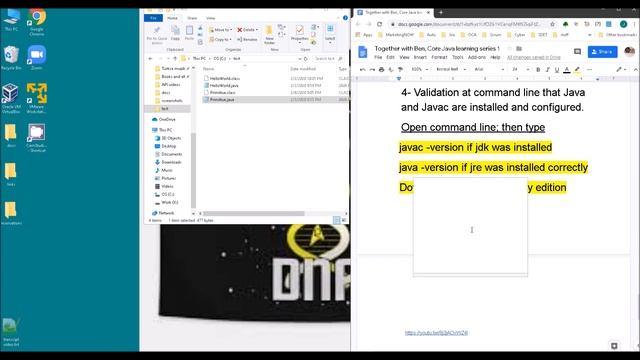Open MarketingNOW bookmark folder
Screen dimensions: 640x360
[396, 35]
